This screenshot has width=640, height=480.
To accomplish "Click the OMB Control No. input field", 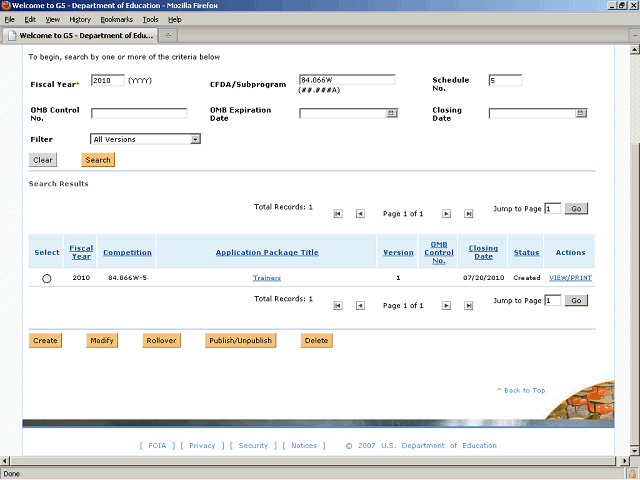I will [139, 113].
